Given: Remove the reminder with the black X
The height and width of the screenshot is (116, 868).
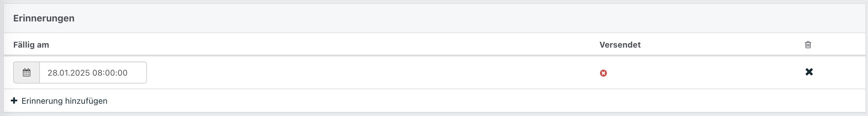Looking at the screenshot, I should tap(809, 72).
